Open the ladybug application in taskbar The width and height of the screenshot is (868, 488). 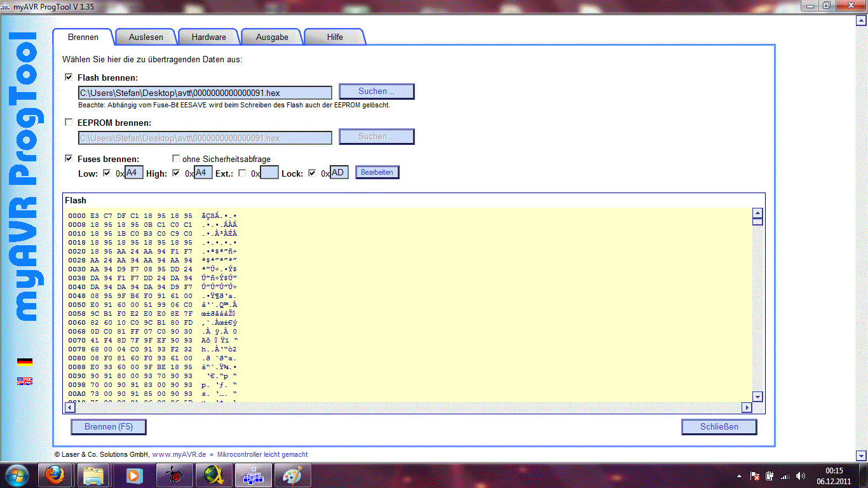coord(173,475)
